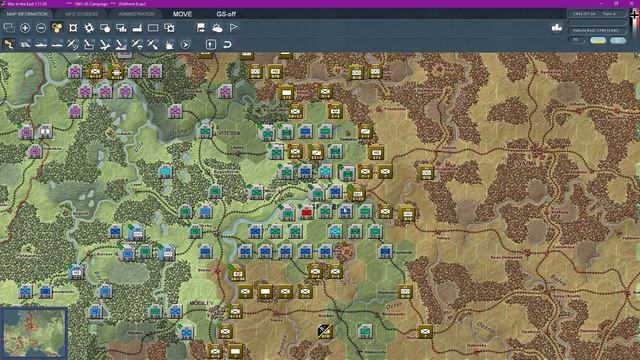Screen dimensions: 640x360
Task: Click the MOVE mode label
Action: point(182,14)
